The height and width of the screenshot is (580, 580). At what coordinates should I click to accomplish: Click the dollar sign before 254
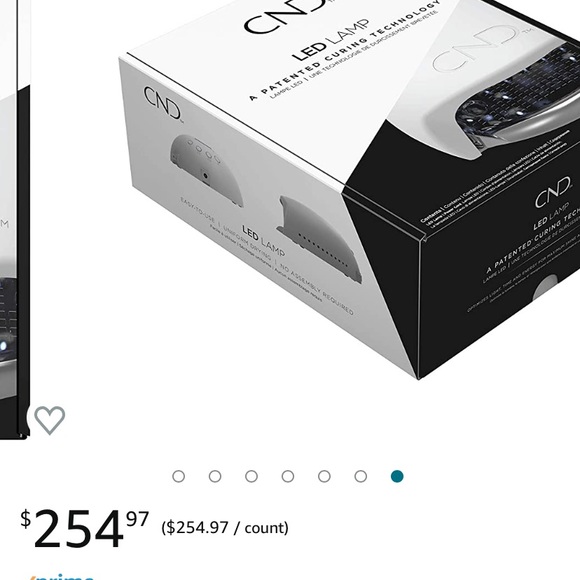pos(26,519)
